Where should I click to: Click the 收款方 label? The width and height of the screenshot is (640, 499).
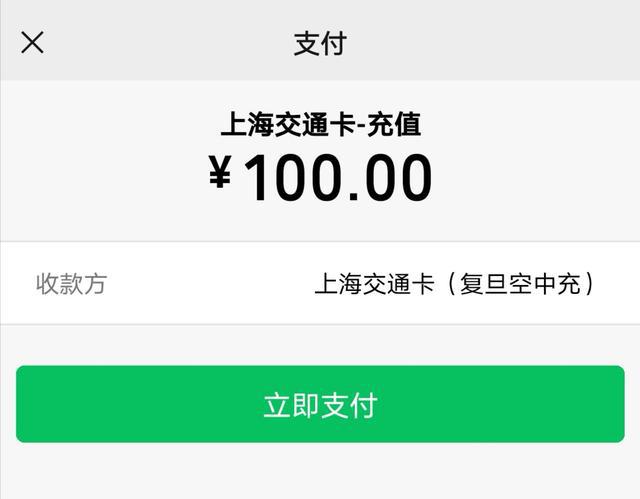(x=70, y=283)
